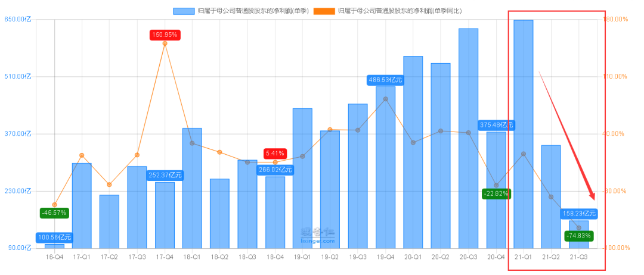Select the green -22.82% label

(x=496, y=193)
